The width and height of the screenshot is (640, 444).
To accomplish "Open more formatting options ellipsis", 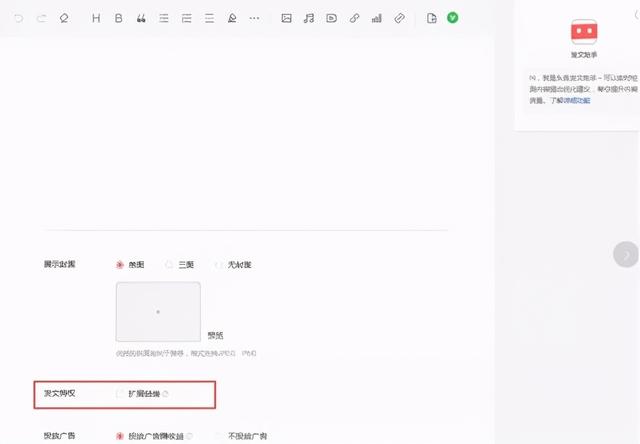I will (x=254, y=18).
